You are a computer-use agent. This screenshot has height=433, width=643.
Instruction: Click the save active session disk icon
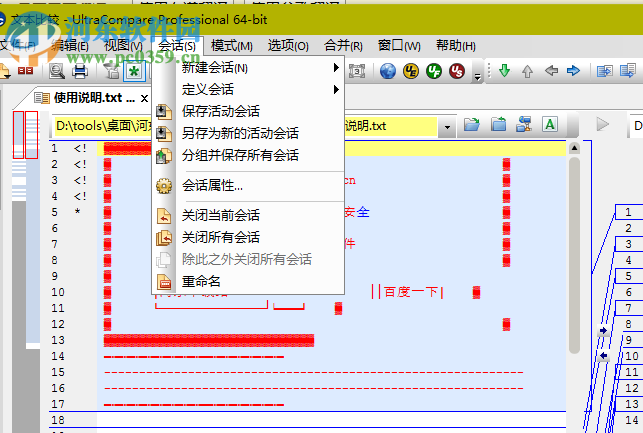tap(164, 112)
